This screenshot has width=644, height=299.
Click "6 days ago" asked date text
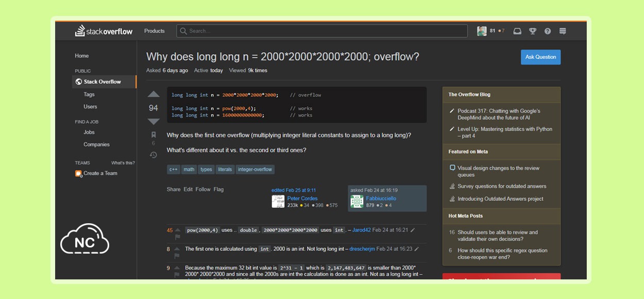coord(175,70)
